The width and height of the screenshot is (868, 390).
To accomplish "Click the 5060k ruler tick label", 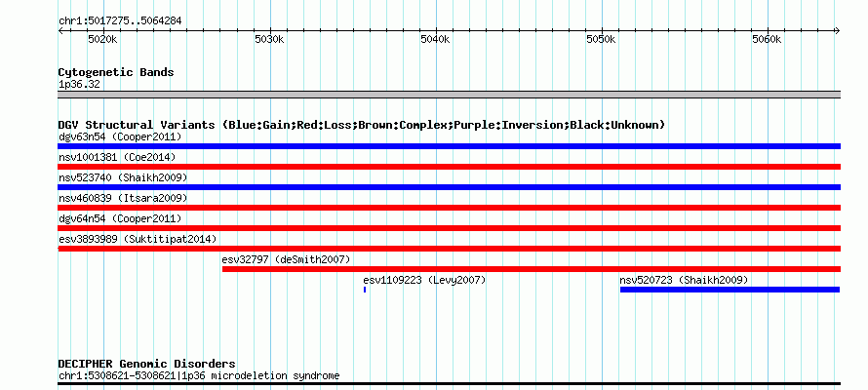I will coord(767,40).
